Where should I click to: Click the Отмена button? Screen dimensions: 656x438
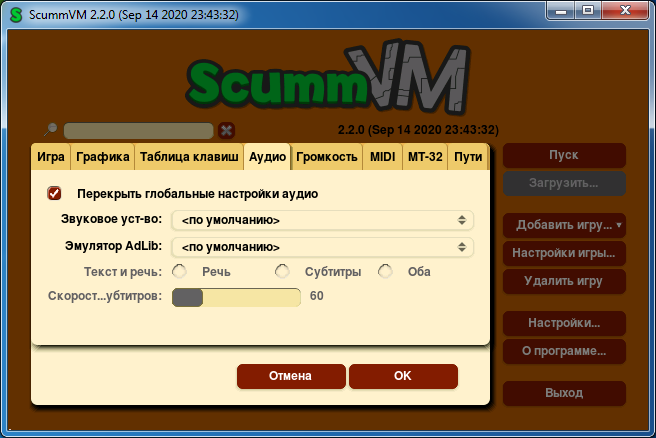[x=291, y=376]
